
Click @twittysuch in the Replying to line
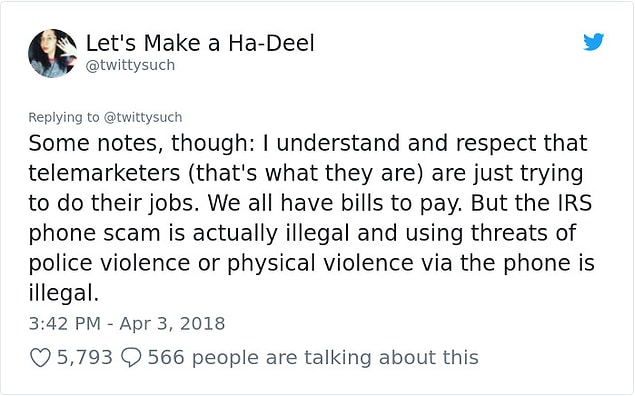143,117
